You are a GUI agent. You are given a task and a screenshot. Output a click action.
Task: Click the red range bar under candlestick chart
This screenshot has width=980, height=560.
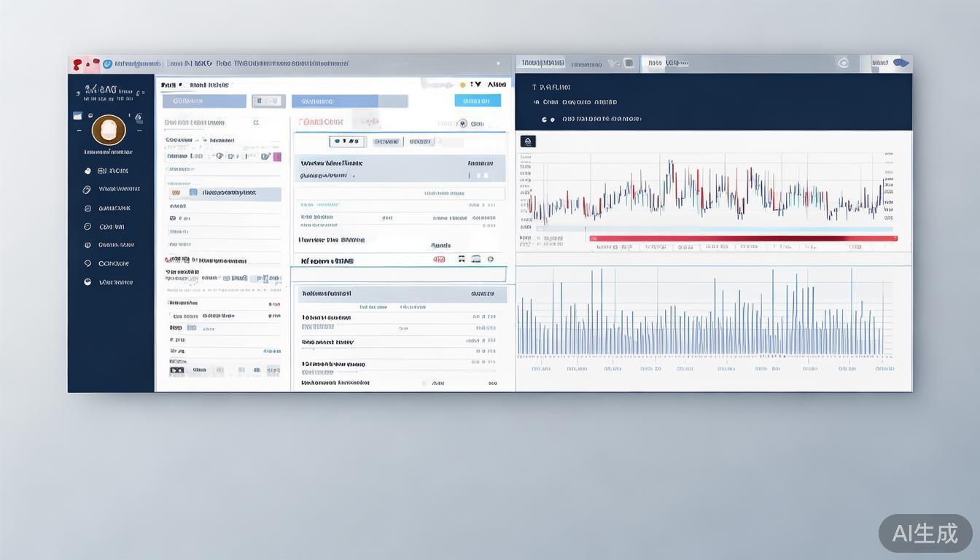point(742,238)
